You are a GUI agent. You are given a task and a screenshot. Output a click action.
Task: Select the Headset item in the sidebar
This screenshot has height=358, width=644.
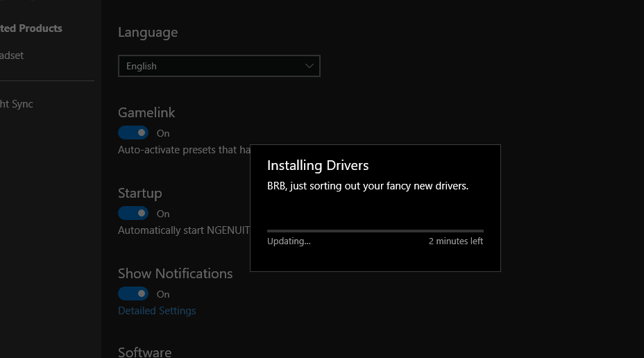(12, 56)
